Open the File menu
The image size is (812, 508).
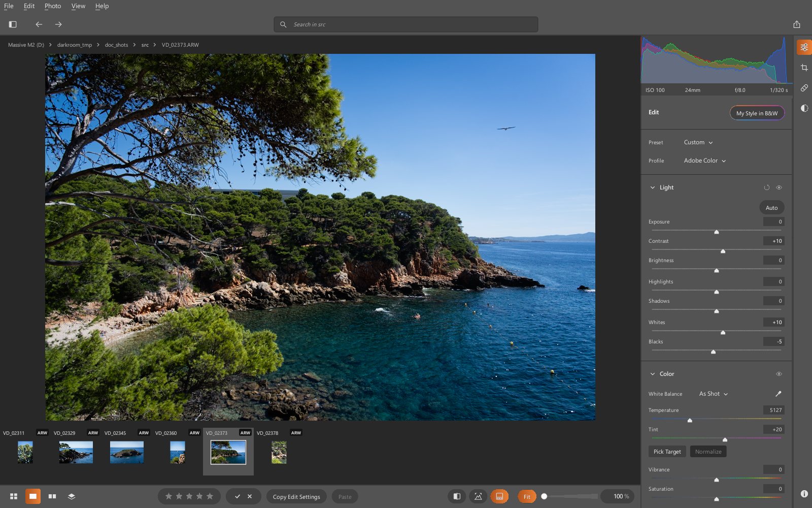pyautogui.click(x=9, y=6)
